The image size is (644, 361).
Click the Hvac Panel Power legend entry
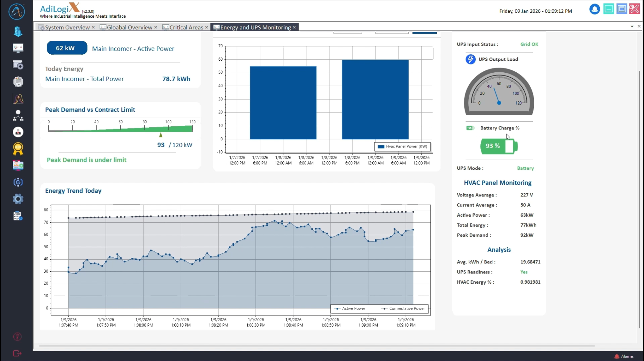coord(402,146)
